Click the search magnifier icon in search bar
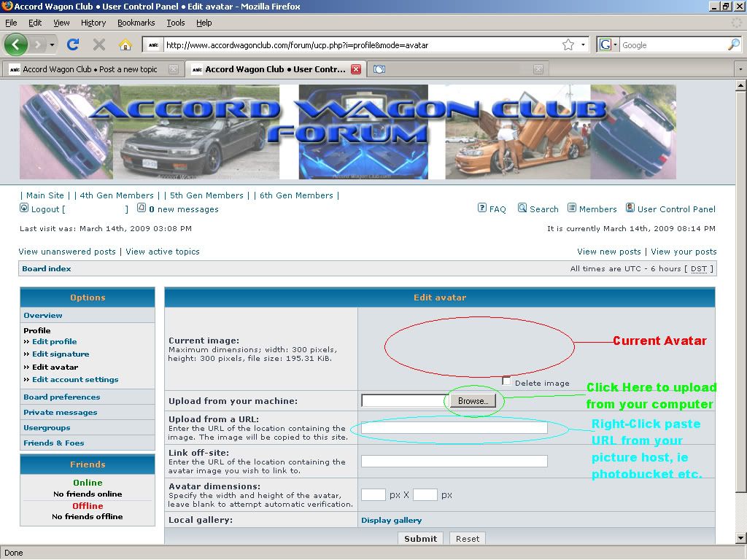Screen dimensions: 747x560 tap(734, 44)
